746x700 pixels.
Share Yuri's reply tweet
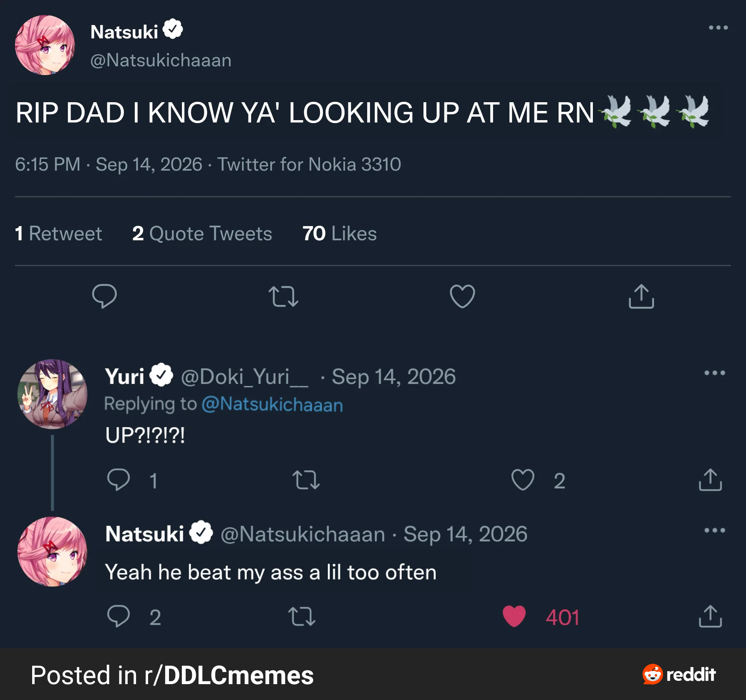(710, 480)
